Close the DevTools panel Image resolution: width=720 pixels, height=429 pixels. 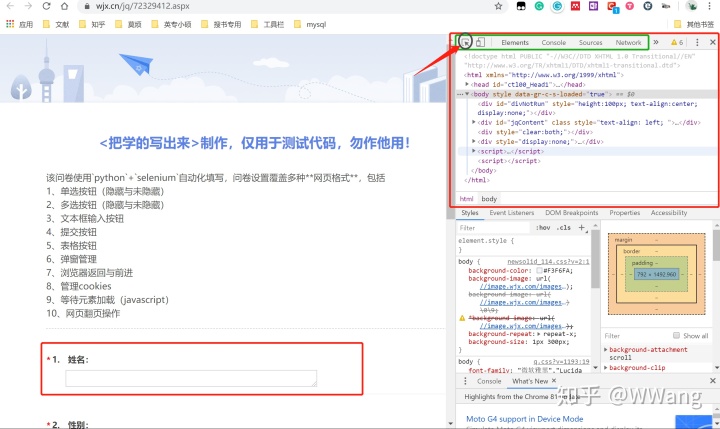coord(713,42)
